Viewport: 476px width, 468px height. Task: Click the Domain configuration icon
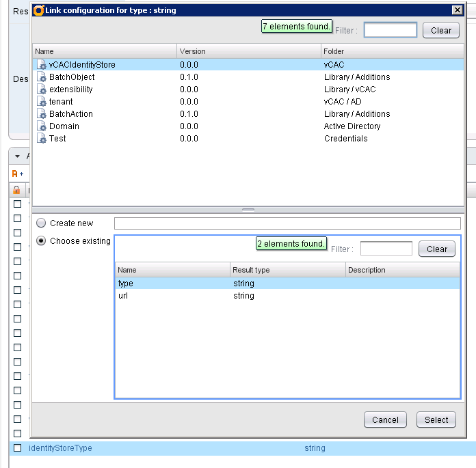click(x=42, y=126)
